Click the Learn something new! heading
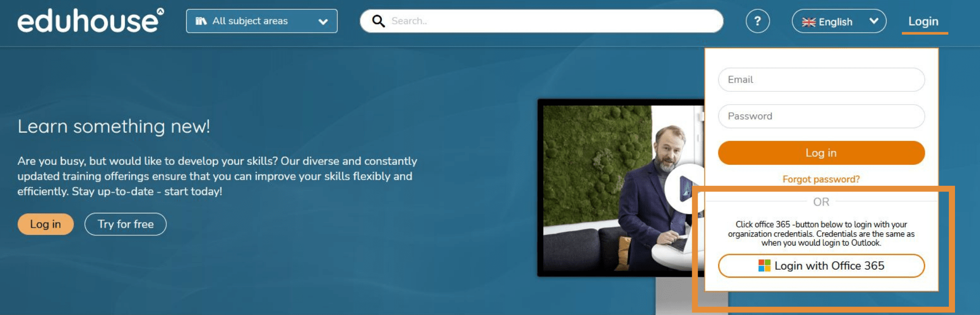980x315 pixels. click(114, 126)
